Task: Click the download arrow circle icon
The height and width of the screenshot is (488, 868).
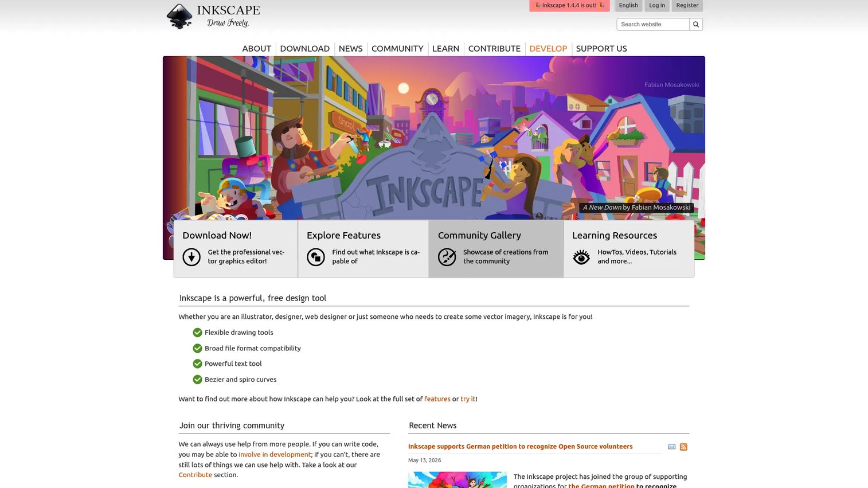Action: 191,257
